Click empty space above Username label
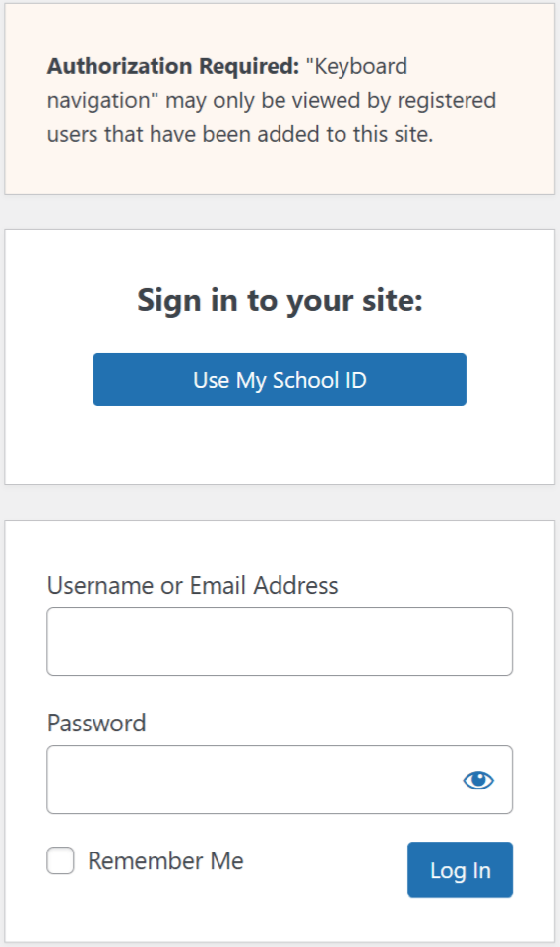This screenshot has height=947, width=560. click(x=280, y=546)
